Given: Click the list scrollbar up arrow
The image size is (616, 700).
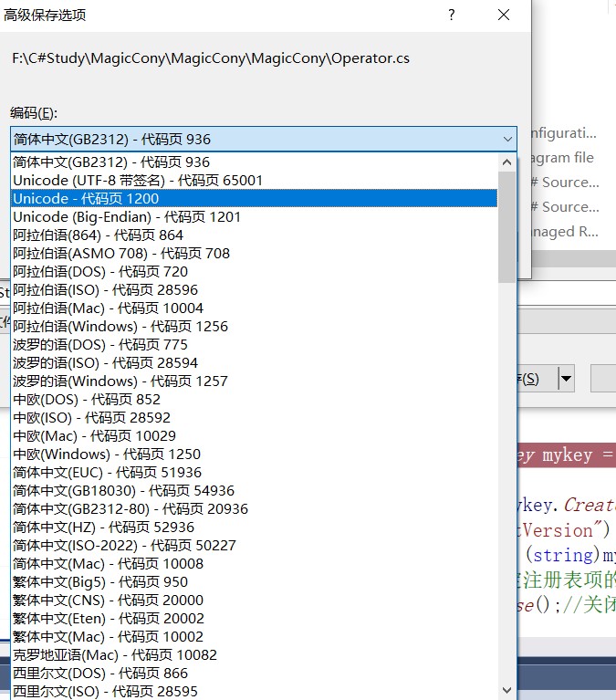Looking at the screenshot, I should click(x=506, y=162).
